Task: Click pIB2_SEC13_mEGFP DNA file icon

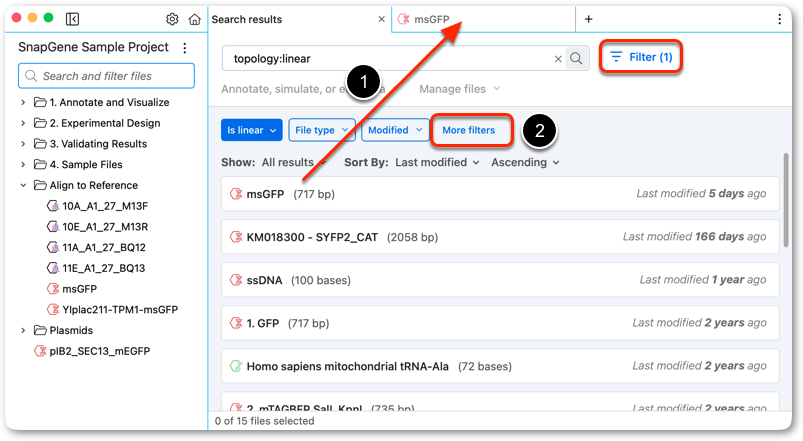Action: [40, 351]
